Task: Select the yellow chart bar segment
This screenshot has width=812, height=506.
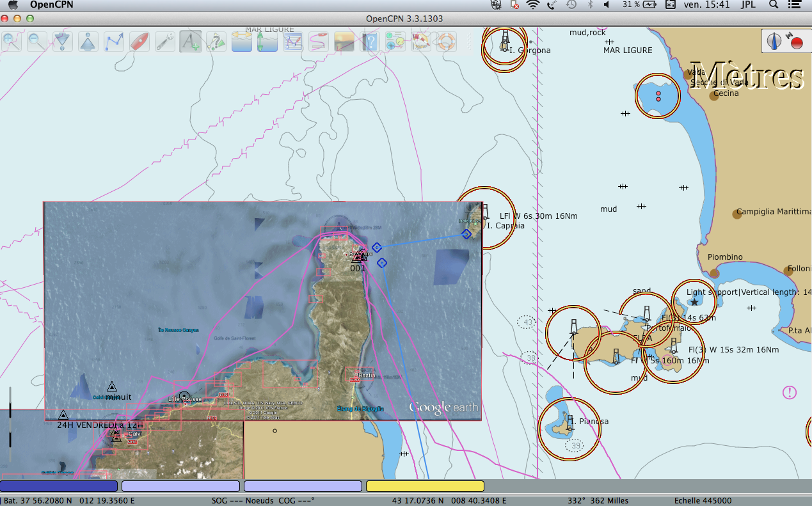Action: coord(425,486)
